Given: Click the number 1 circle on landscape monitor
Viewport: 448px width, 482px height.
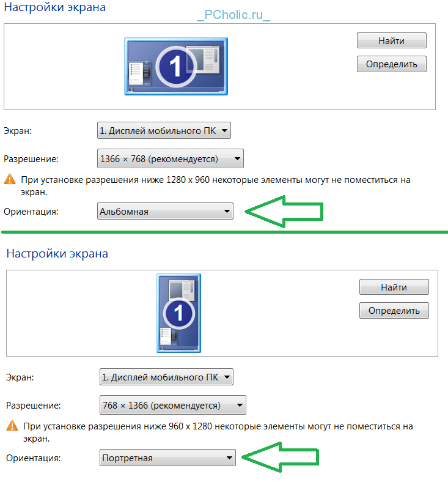Looking at the screenshot, I should pos(176,67).
